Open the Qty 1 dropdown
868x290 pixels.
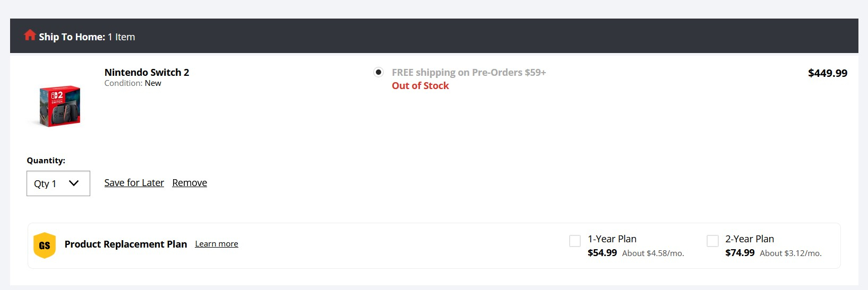58,183
